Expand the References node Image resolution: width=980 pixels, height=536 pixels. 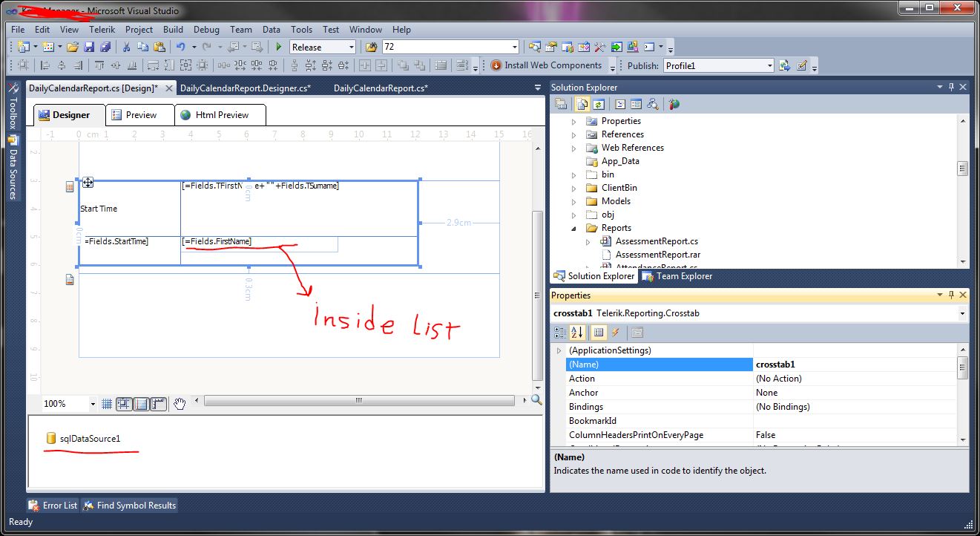[x=573, y=134]
